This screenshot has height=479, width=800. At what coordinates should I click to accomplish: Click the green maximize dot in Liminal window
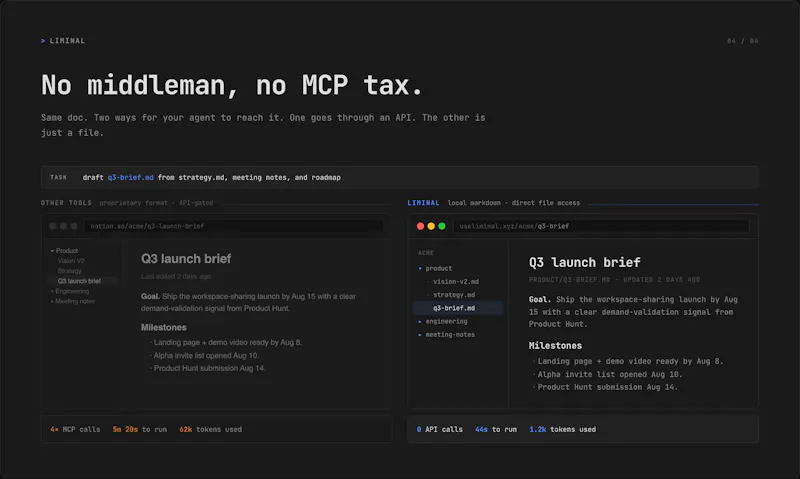442,226
